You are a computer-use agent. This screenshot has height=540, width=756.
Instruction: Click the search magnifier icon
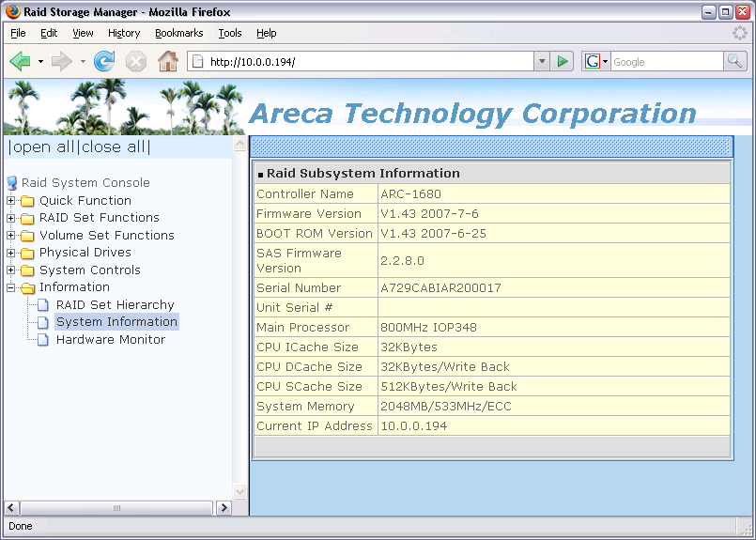pyautogui.click(x=734, y=61)
